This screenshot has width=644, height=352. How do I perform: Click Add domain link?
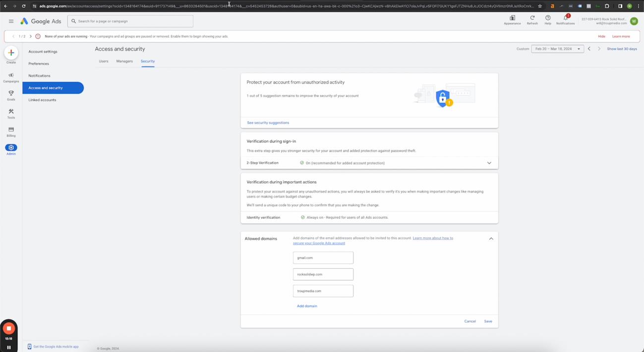[x=307, y=306]
